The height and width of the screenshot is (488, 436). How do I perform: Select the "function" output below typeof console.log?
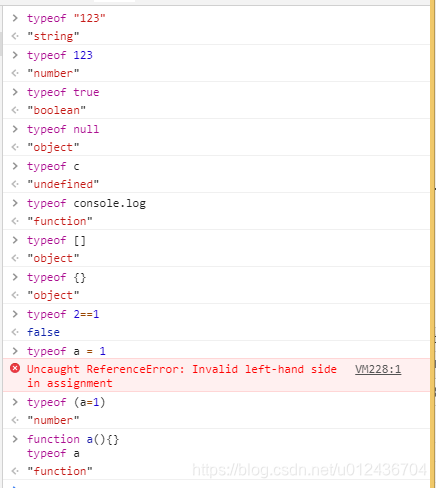pos(60,221)
